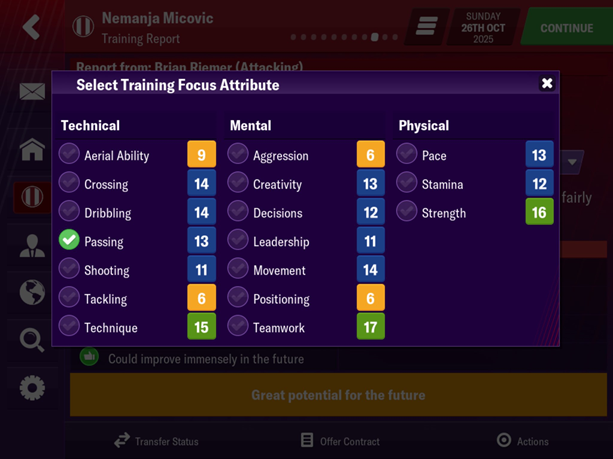Open the world globe icon
This screenshot has height=459, width=613.
click(x=32, y=293)
